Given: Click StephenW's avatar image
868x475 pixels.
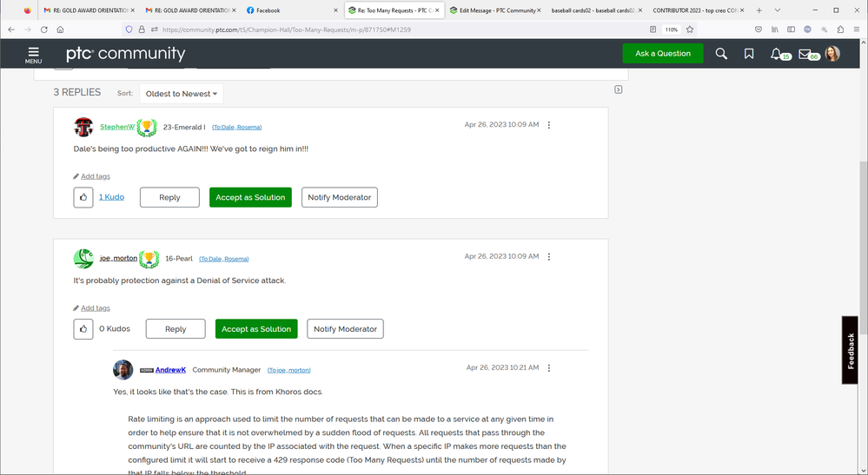Looking at the screenshot, I should [83, 127].
